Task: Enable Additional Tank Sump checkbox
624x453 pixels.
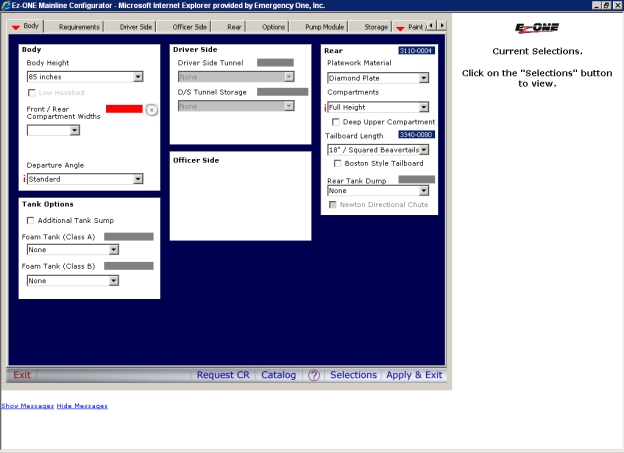Action: point(30,220)
